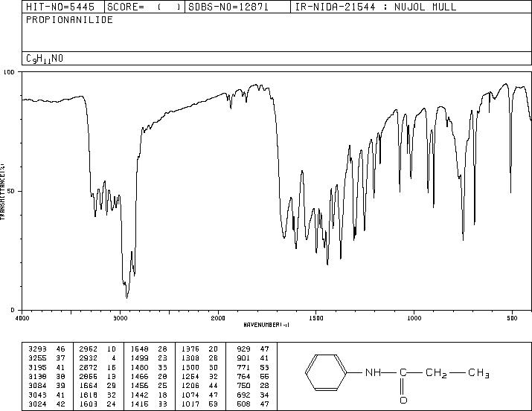532x411 pixels.
Task: Select the 3138 peak entry
Action: tap(46, 377)
